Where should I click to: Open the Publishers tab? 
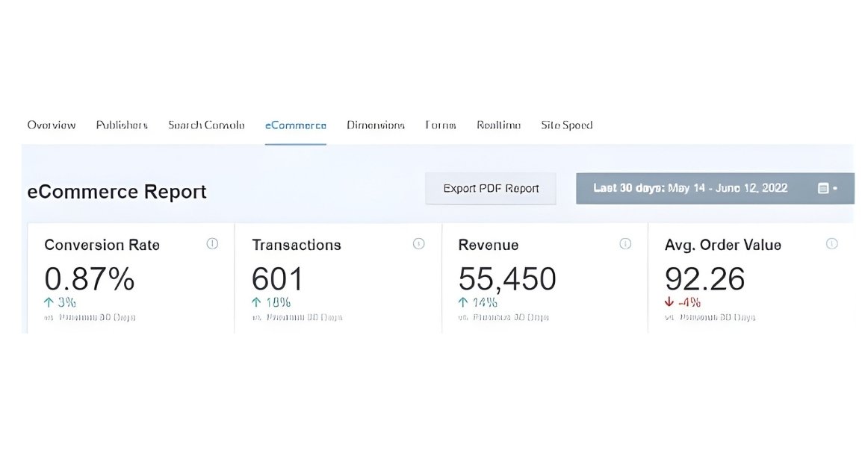click(122, 125)
